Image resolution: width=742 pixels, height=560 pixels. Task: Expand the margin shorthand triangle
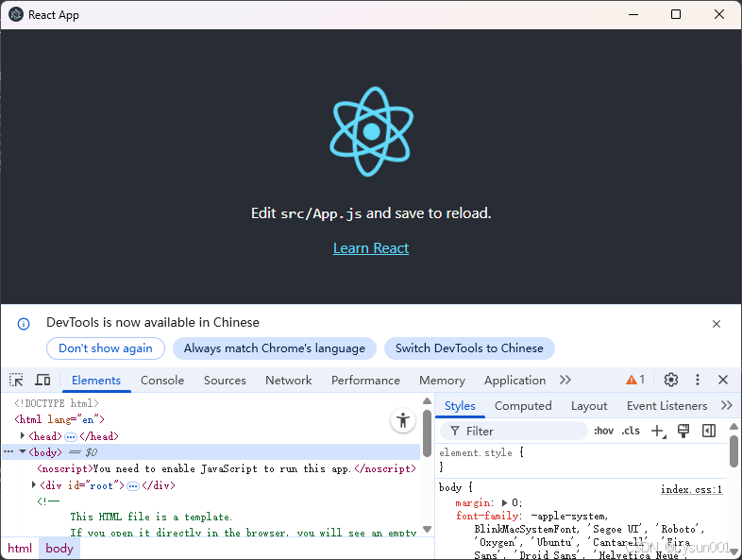tap(504, 502)
